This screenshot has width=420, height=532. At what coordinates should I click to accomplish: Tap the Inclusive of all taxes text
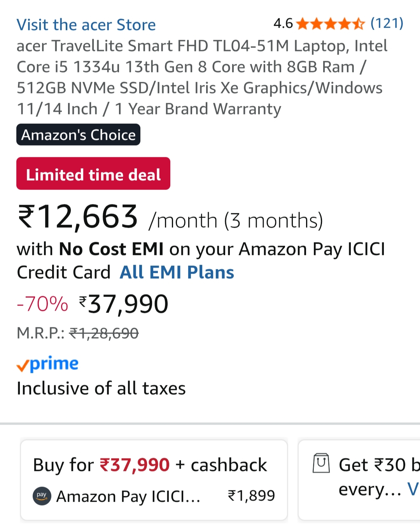[x=101, y=388]
